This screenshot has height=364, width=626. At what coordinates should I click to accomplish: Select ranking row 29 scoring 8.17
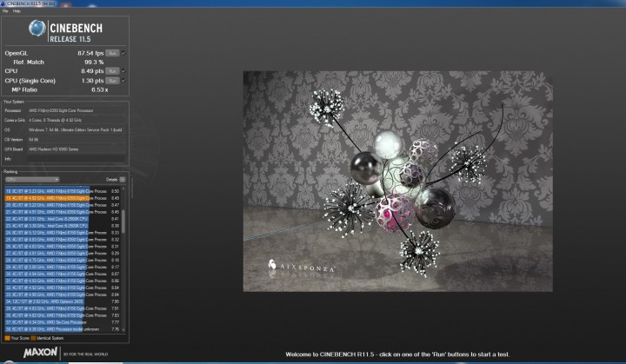pos(63,267)
